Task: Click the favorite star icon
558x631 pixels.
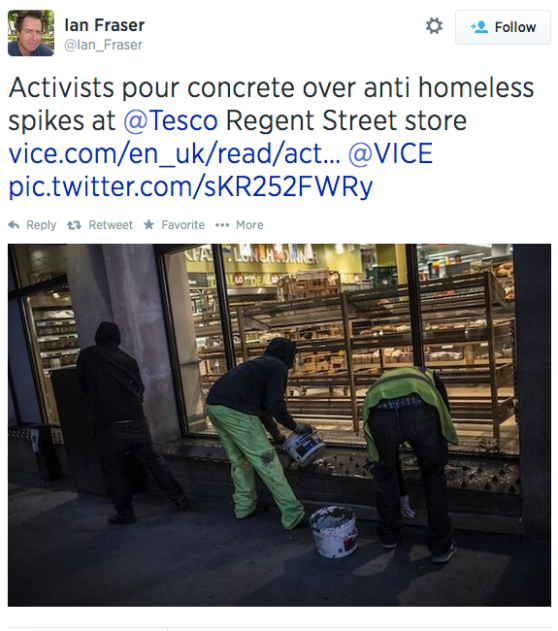Action: [149, 225]
